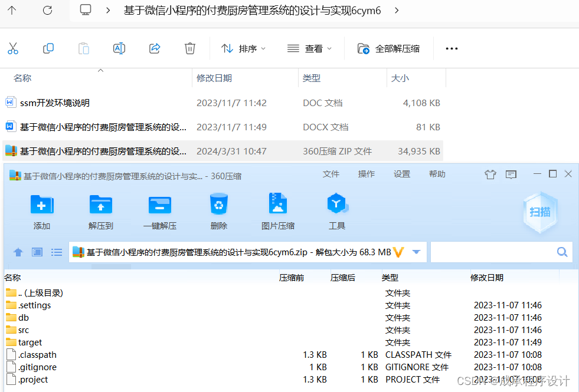579x392 pixels.
Task: Click the 全部解压缩 extract all button
Action: click(390, 48)
